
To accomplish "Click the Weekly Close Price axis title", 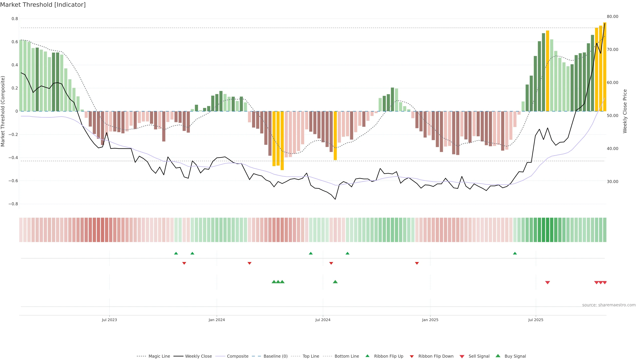I will [625, 111].
